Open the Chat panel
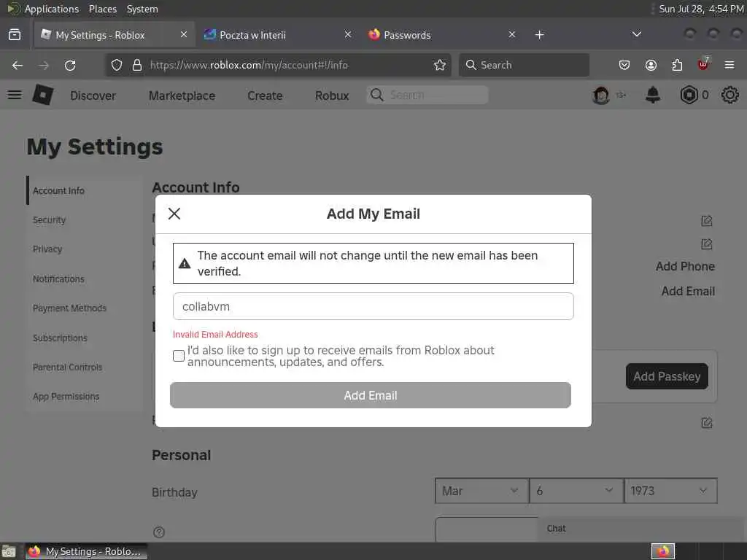This screenshot has width=747, height=560. click(x=642, y=529)
